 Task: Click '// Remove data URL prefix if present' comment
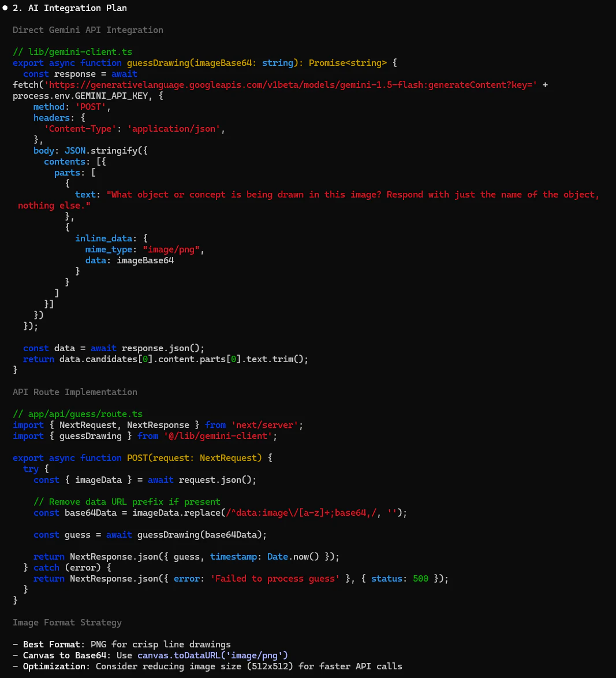126,502
